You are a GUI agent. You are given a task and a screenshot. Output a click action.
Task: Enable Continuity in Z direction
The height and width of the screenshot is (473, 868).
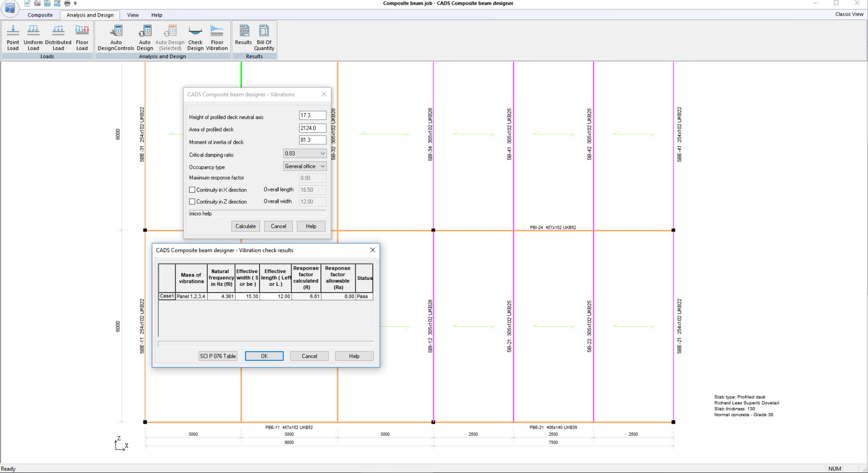pyautogui.click(x=192, y=201)
